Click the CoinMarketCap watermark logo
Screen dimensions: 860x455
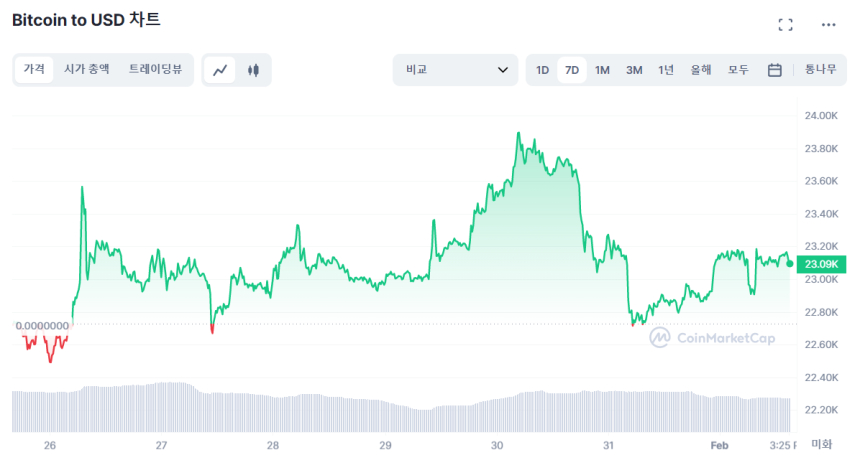tap(712, 338)
